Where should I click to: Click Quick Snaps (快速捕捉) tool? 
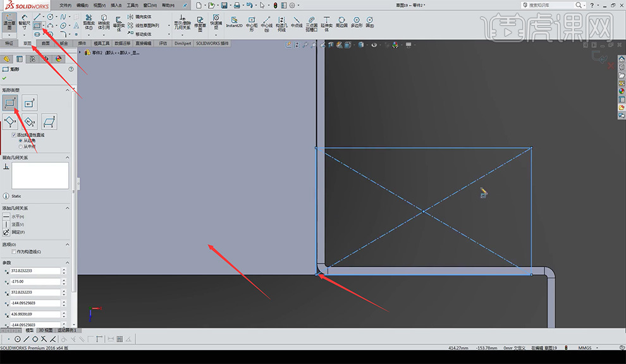coord(216,21)
